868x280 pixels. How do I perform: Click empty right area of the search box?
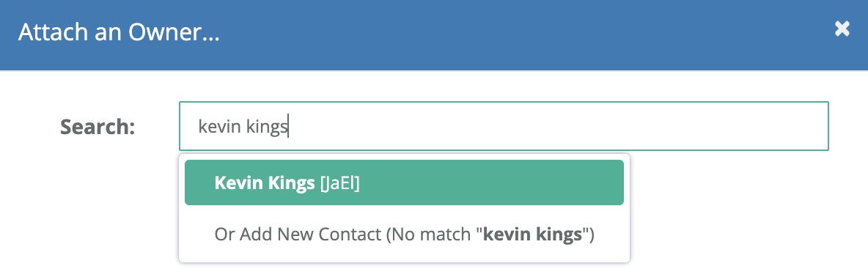609,126
